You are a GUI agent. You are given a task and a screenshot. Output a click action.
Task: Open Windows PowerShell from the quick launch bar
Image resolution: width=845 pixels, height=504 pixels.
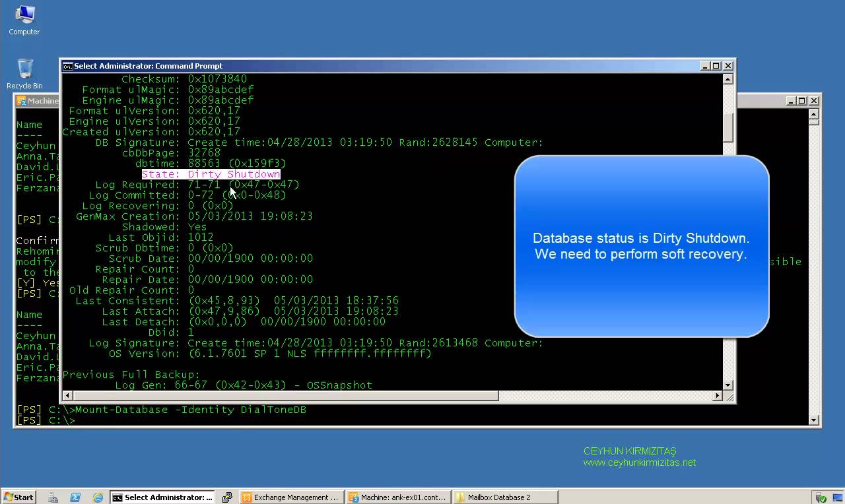tap(75, 497)
